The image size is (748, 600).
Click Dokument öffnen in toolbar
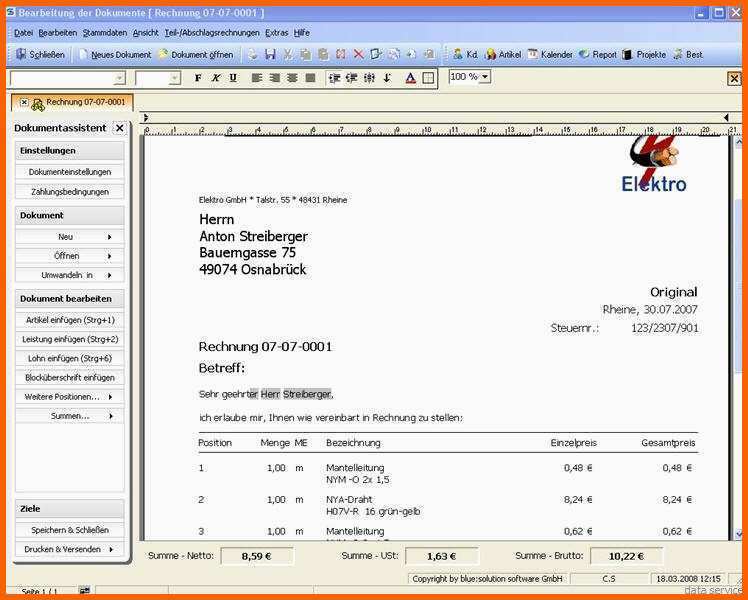click(196, 54)
